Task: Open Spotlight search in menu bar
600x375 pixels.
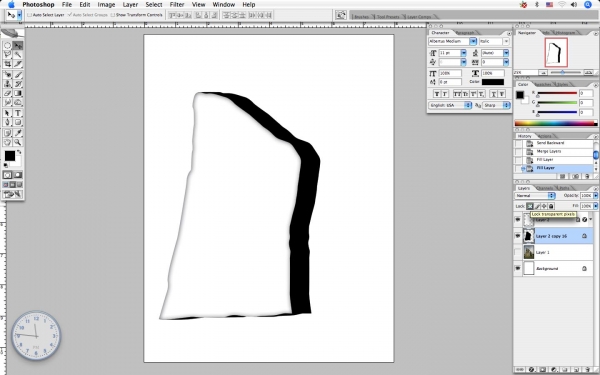Action: click(x=588, y=5)
